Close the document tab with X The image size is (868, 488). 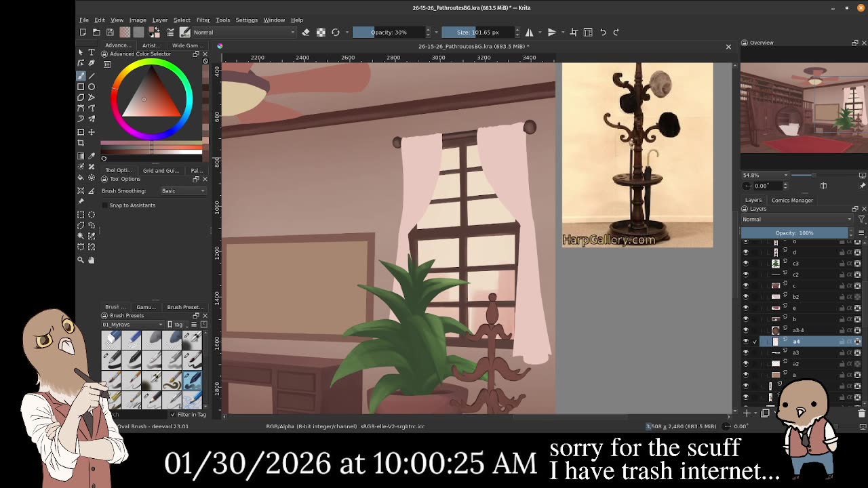click(728, 47)
